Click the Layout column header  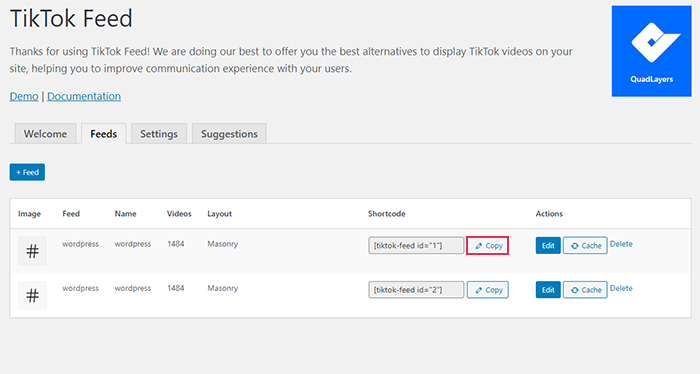[219, 214]
